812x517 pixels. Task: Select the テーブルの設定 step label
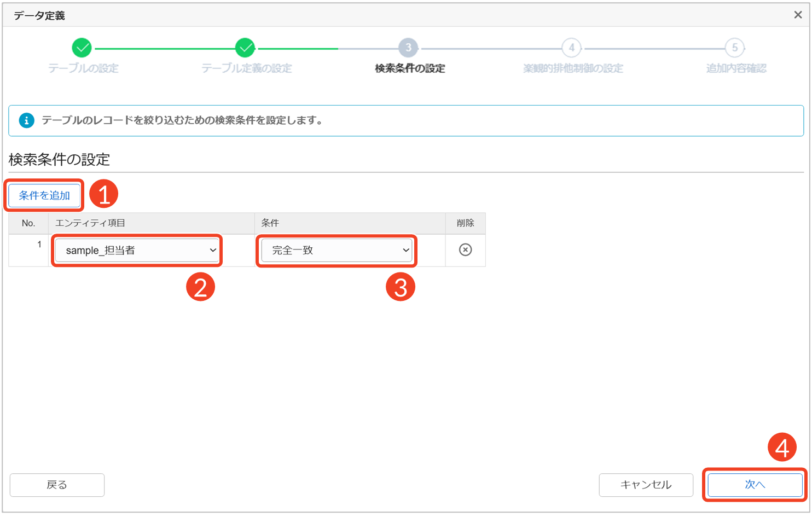coord(83,68)
